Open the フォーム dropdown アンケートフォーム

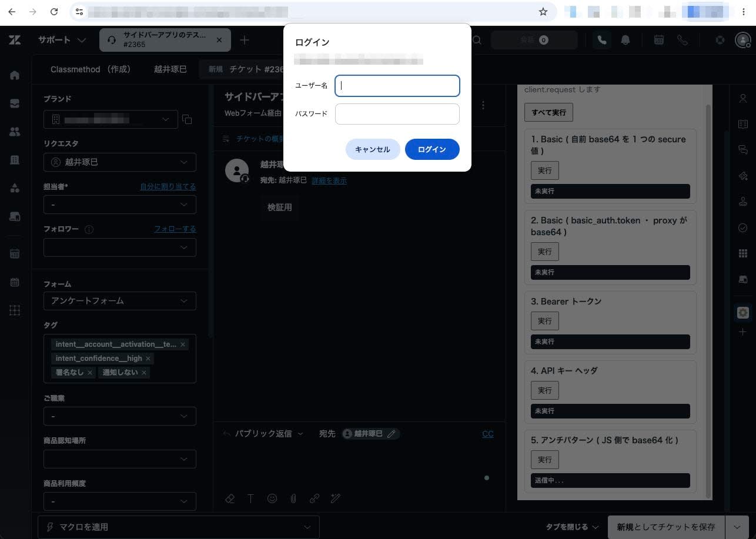120,301
